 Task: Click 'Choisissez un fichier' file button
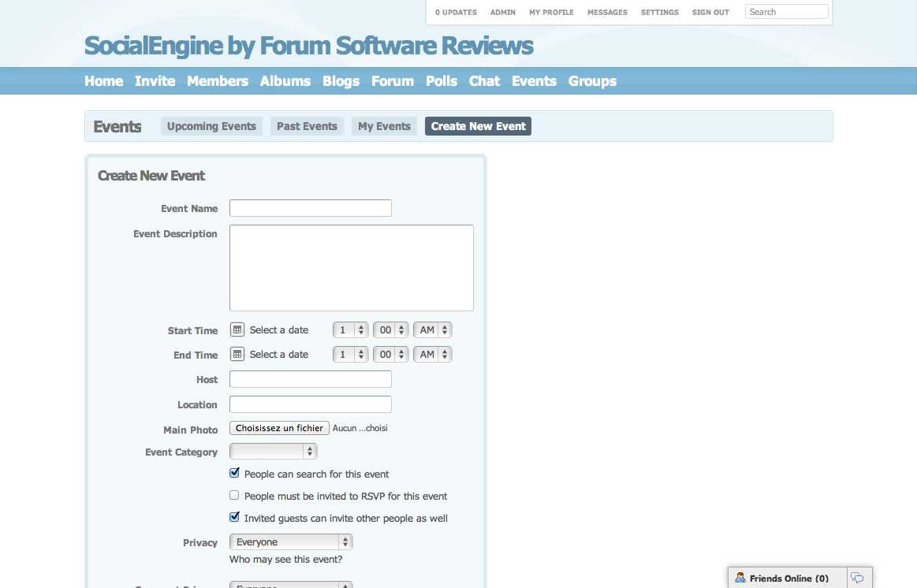280,428
